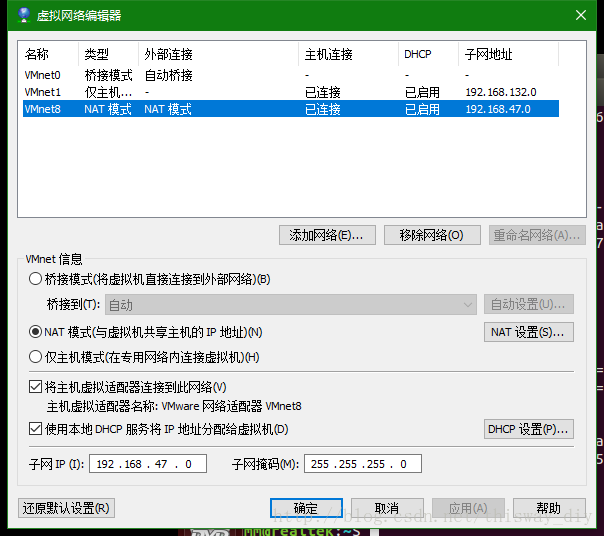Click the 自动设置(U)... button
This screenshot has height=536, width=604.
click(x=528, y=304)
